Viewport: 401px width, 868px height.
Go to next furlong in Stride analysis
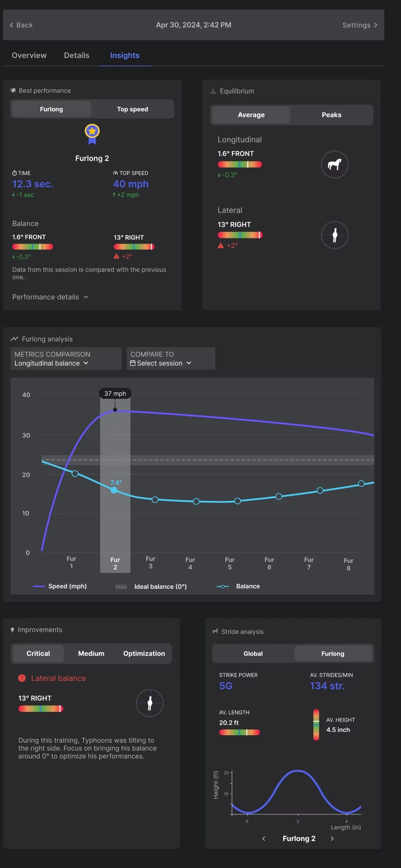[332, 839]
